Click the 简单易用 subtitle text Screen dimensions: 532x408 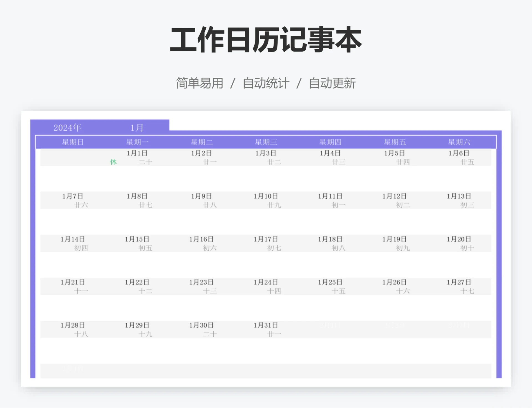200,83
